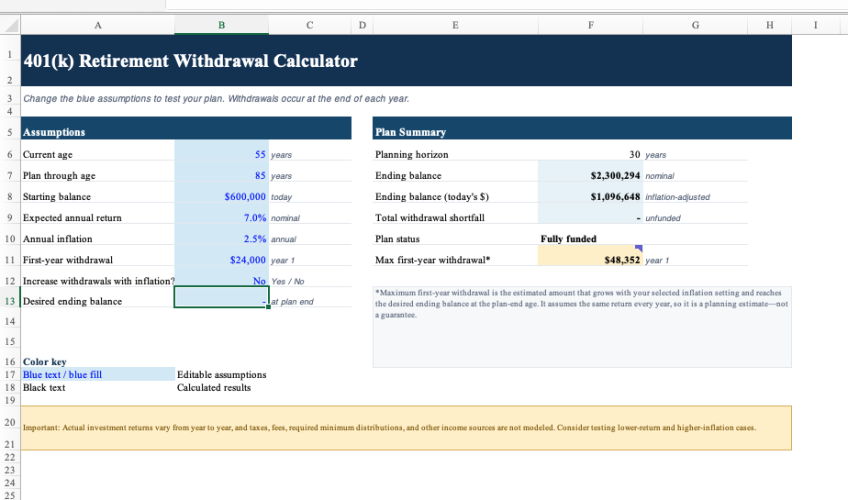This screenshot has width=848, height=500.
Task: Click the title '401(k) Retirement Withdrawal Calculator'
Action: click(x=190, y=61)
